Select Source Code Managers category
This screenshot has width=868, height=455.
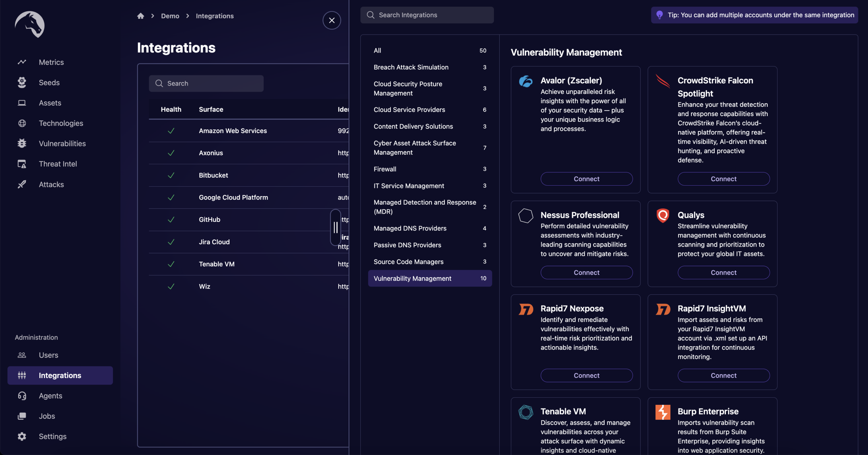(430, 262)
